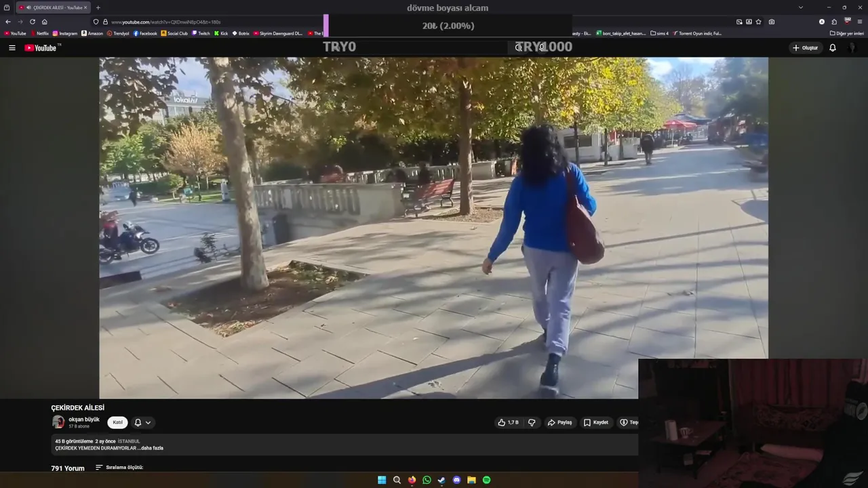The width and height of the screenshot is (868, 488).
Task: Click the Katıl join button
Action: (117, 422)
